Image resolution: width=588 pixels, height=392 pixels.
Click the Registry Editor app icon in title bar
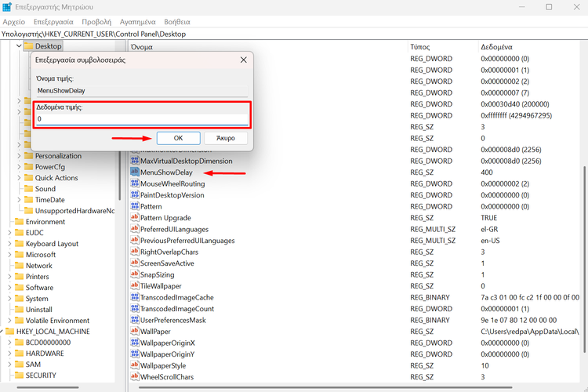7,7
